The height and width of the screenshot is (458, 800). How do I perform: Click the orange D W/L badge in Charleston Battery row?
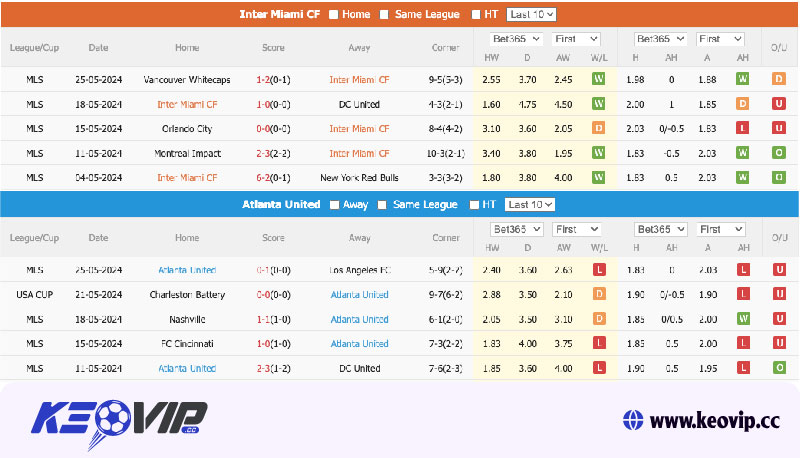tap(599, 295)
